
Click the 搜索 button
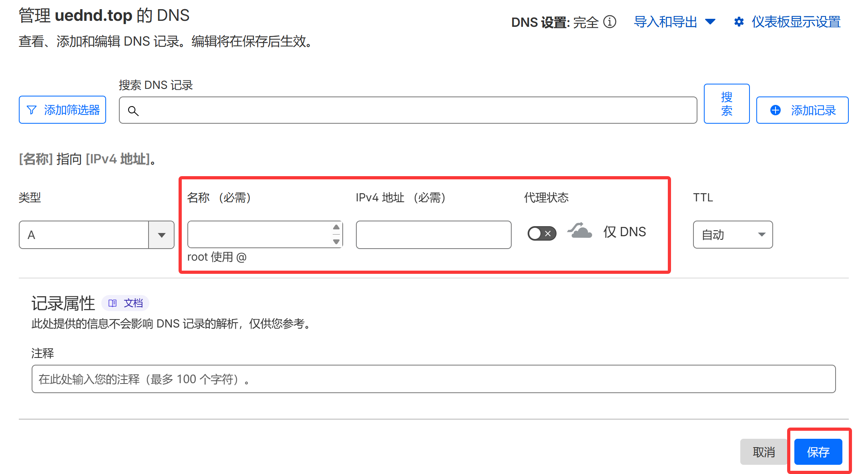(x=727, y=104)
